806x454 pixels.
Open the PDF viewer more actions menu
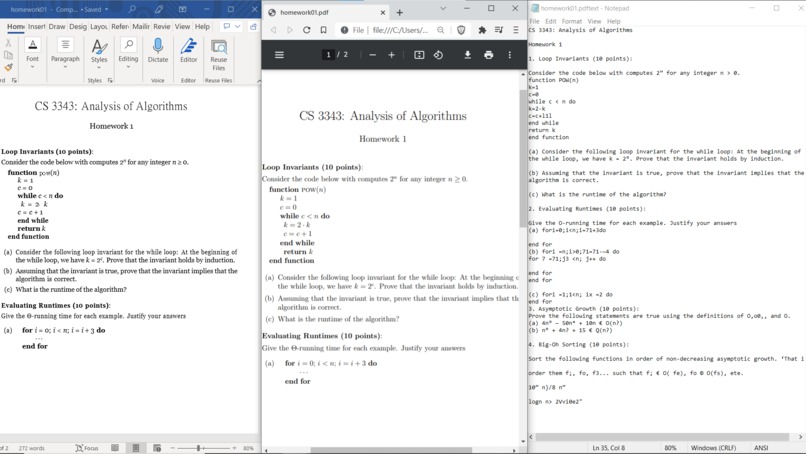pyautogui.click(x=509, y=55)
